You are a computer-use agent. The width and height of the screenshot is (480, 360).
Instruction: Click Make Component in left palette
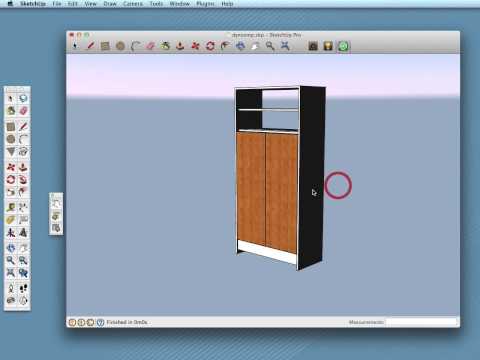(x=23, y=98)
